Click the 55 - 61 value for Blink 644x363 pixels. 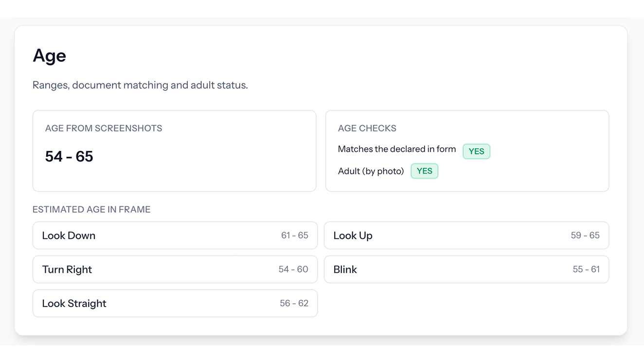[x=586, y=270]
